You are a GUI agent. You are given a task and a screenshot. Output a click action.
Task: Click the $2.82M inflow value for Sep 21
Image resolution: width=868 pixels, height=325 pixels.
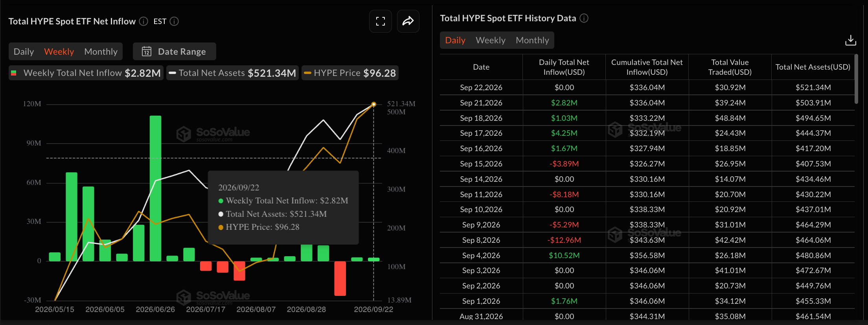pyautogui.click(x=564, y=103)
